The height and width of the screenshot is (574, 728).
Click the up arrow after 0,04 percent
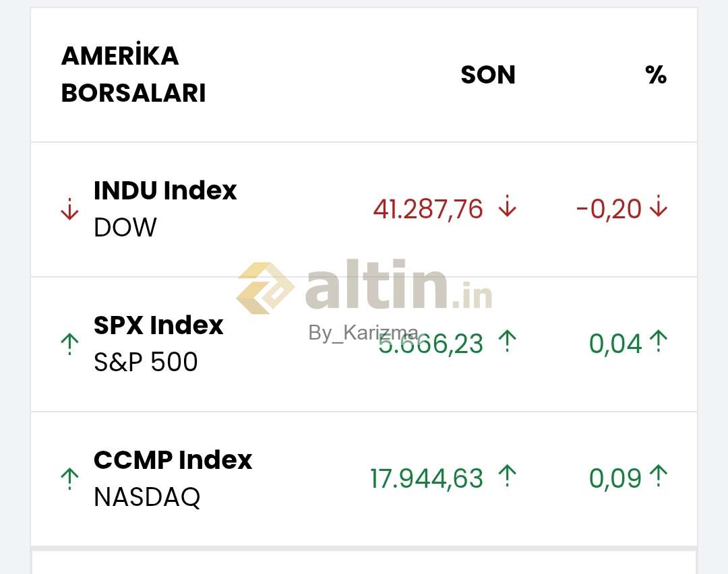point(659,341)
